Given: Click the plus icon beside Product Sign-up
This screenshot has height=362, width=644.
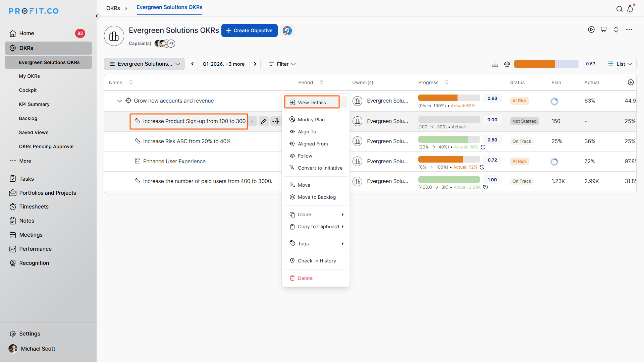Looking at the screenshot, I should tap(252, 121).
